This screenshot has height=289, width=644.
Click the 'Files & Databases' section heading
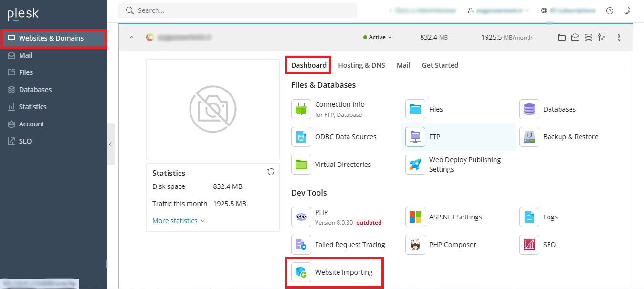pos(324,85)
